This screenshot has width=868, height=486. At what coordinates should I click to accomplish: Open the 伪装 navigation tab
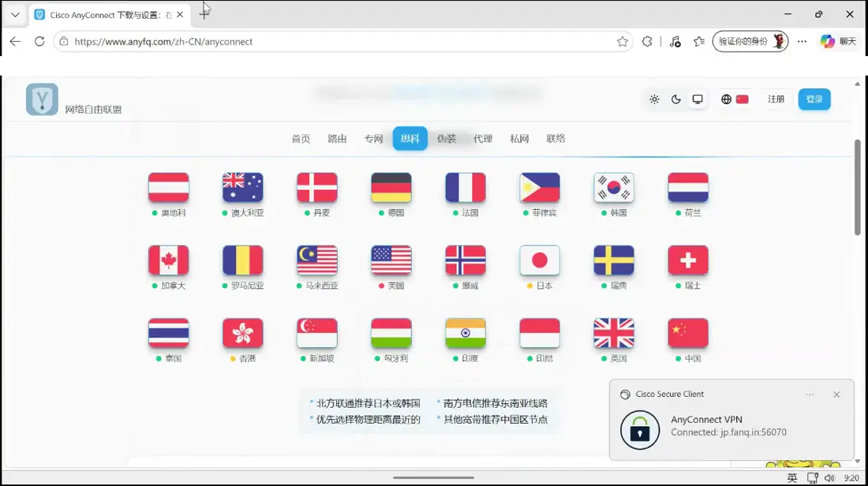coord(447,139)
